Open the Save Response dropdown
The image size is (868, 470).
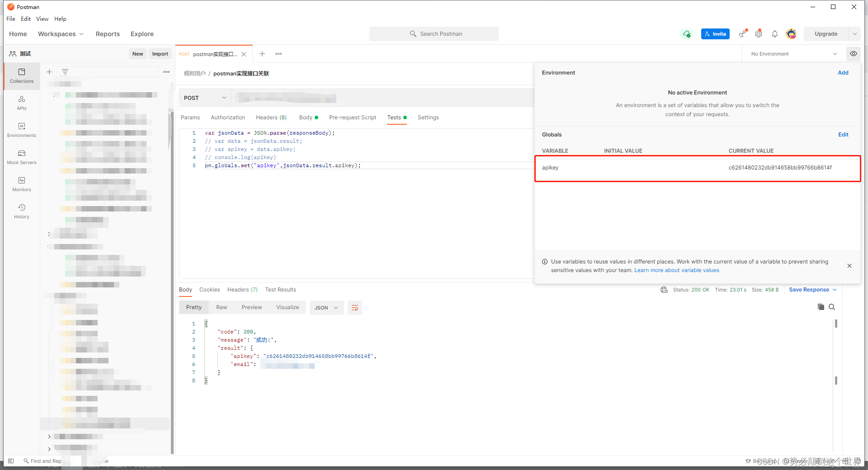point(813,290)
